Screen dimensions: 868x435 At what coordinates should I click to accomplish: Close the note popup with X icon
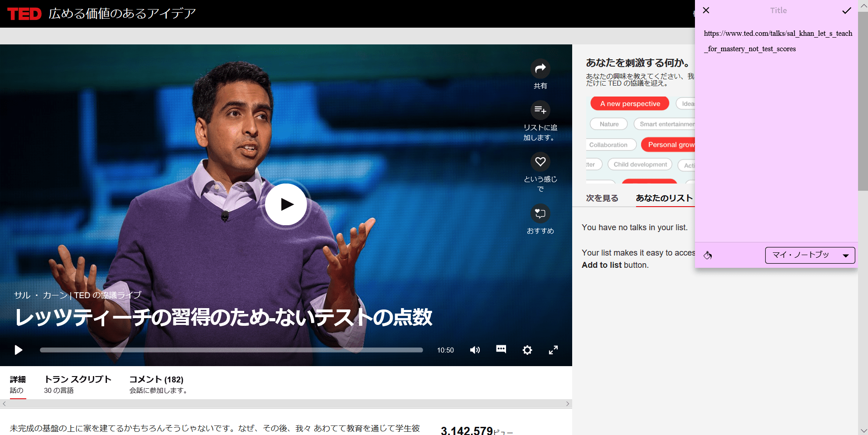pos(706,10)
